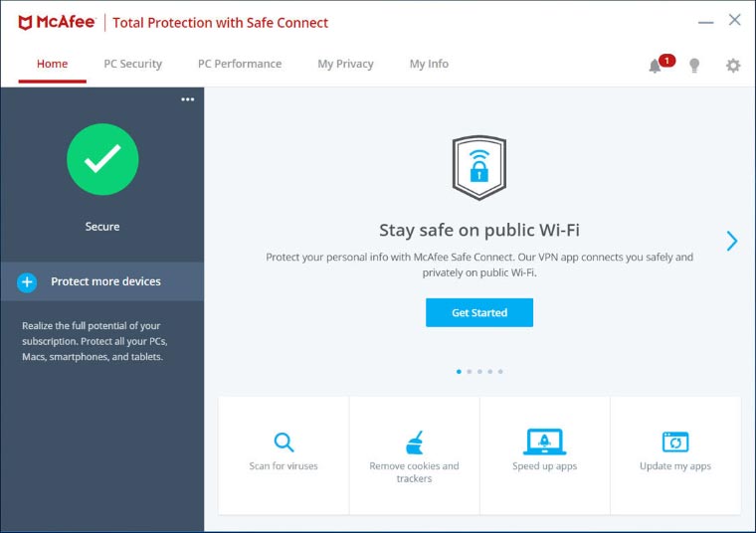
Task: Select the second carousel page dot
Action: coord(470,372)
